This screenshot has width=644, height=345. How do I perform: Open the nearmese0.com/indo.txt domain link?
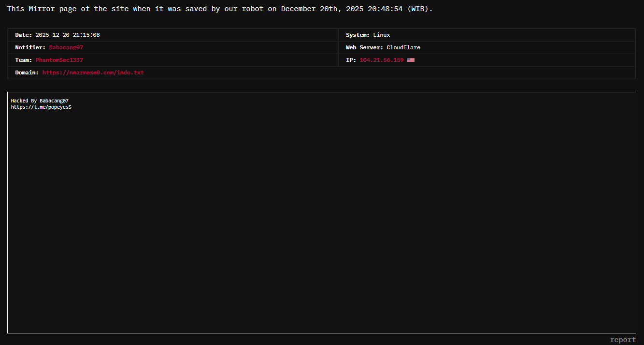click(93, 72)
